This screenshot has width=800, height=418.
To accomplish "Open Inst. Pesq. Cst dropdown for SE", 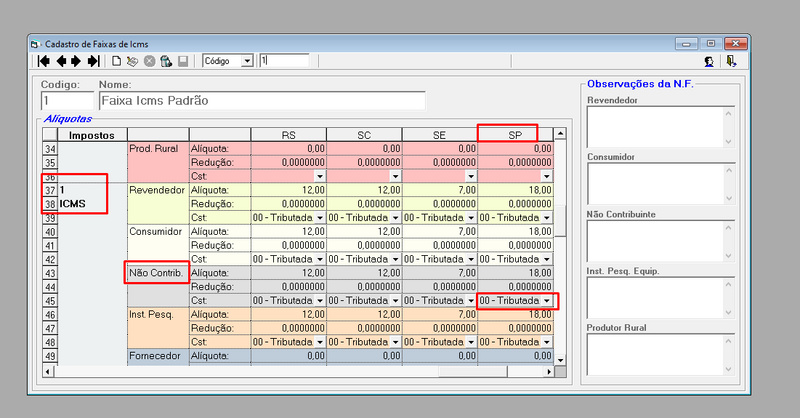I will click(x=471, y=342).
